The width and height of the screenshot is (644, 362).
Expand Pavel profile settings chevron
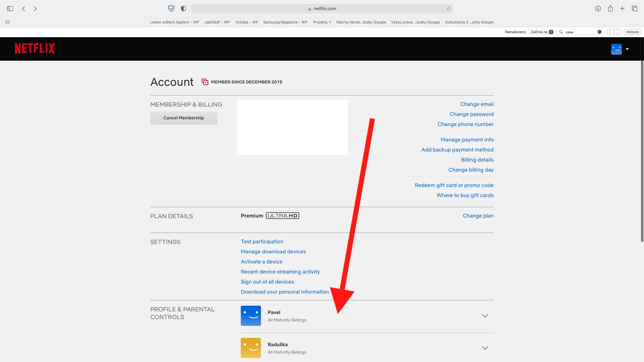click(x=485, y=316)
